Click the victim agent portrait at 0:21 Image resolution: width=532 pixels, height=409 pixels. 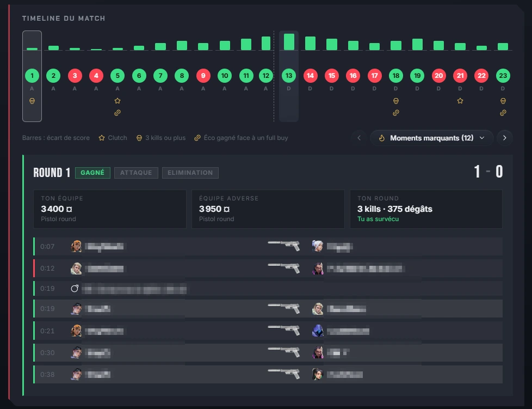[318, 331]
